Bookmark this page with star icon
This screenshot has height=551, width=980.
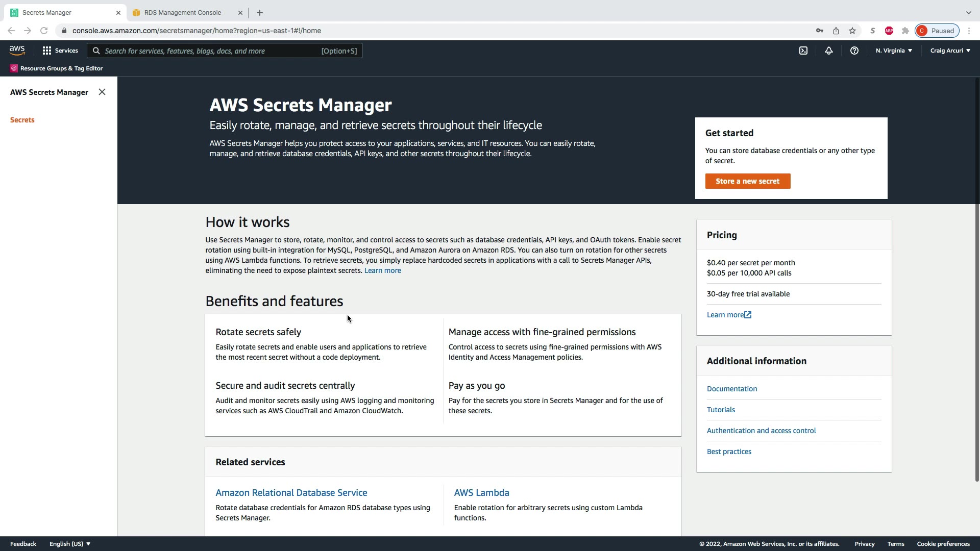tap(852, 31)
